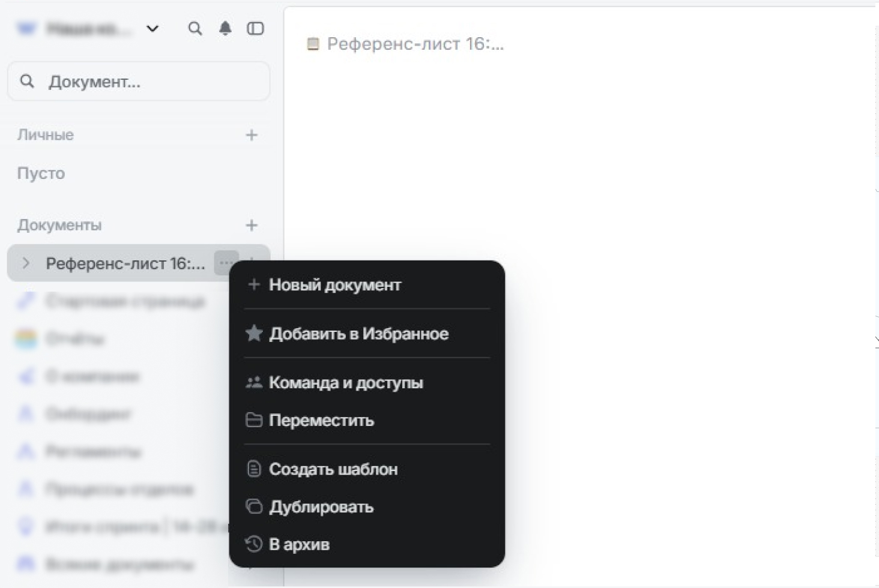Choose В архив menu item
Viewport: 879px width, 588px height.
pyautogui.click(x=367, y=545)
